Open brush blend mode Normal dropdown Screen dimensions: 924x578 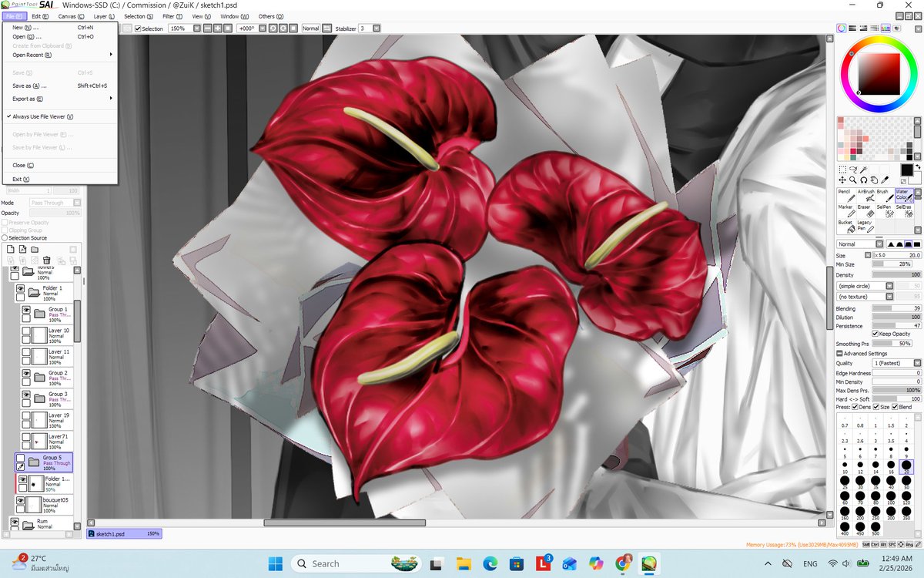tap(880, 244)
